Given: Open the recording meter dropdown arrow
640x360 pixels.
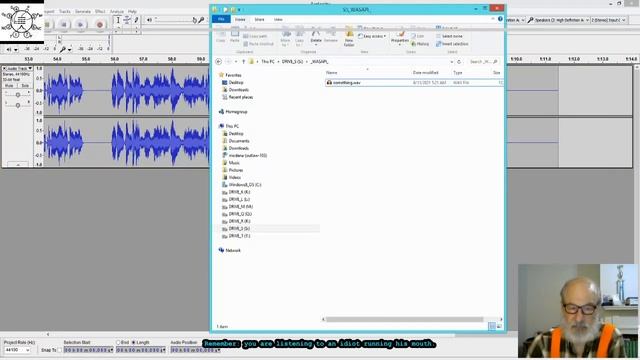Looking at the screenshot, I should [x=69, y=49].
